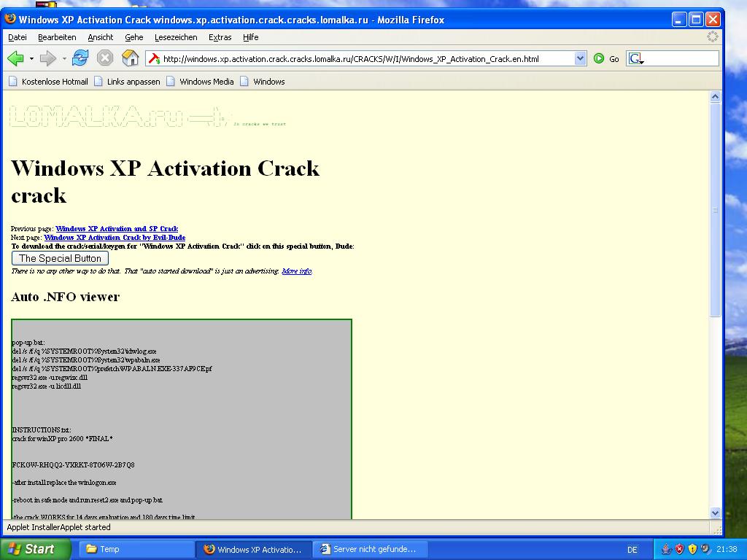
Task: Minimize the Firefox window
Action: point(679,20)
